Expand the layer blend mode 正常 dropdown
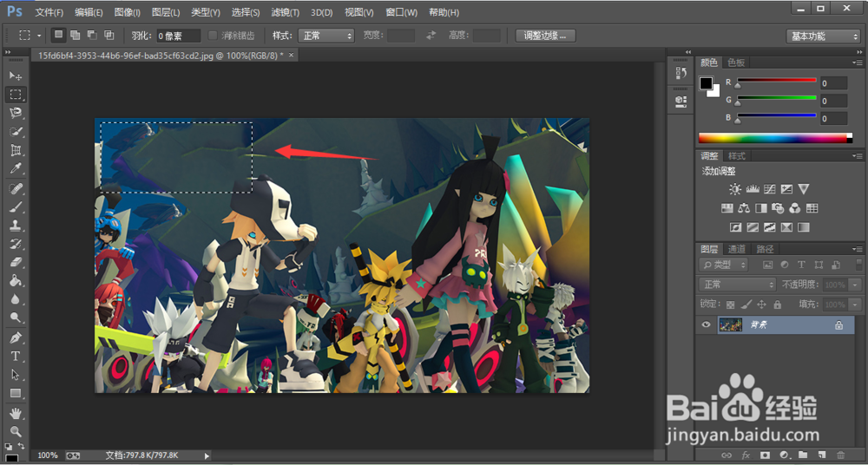This screenshot has width=868, height=465. click(737, 285)
